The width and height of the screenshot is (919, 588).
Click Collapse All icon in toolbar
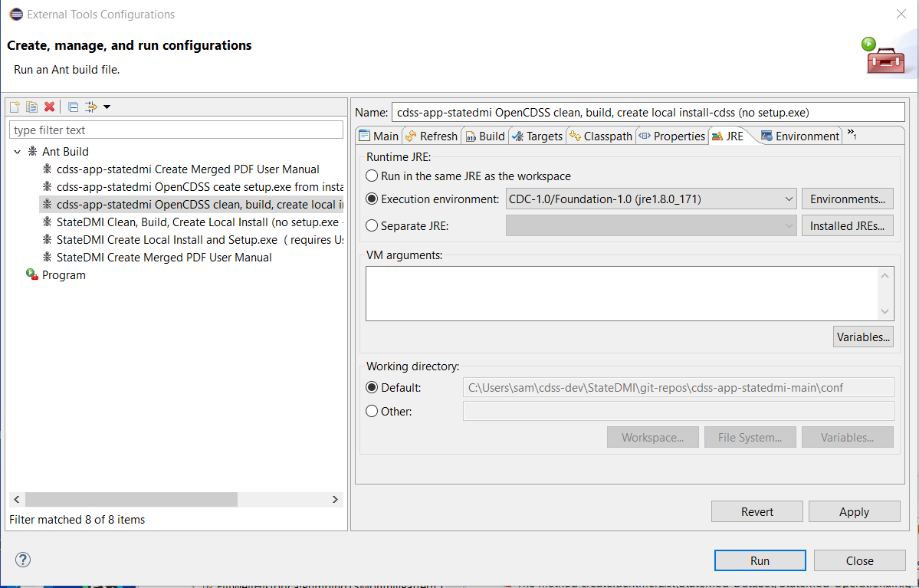click(x=74, y=107)
